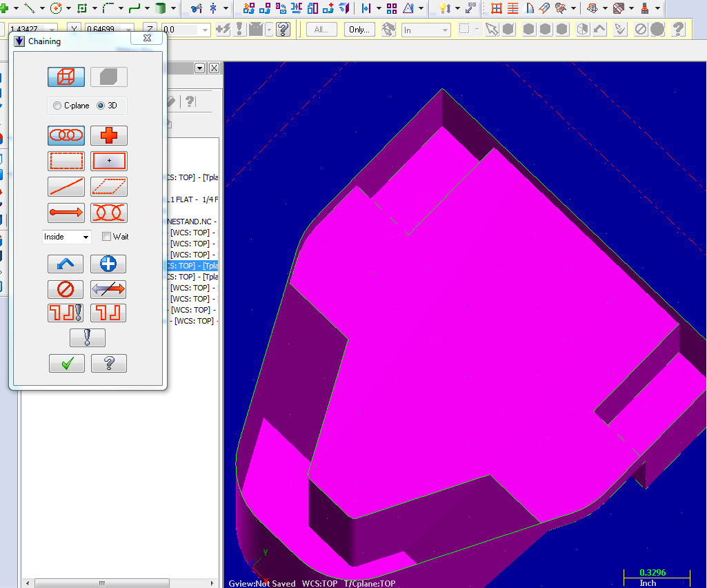707x588 pixels.
Task: Expand the Z value dropdown
Action: (205, 30)
